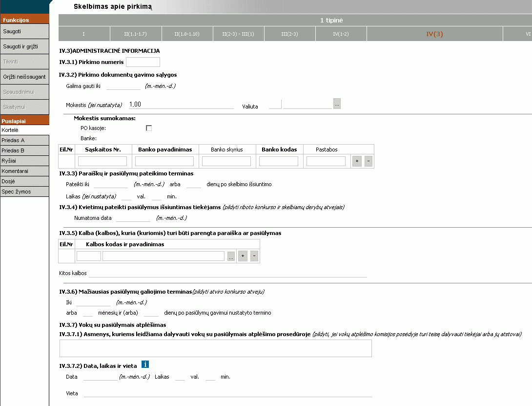Viewport: 532px width, 406px height.
Task: Focus the Numatoma data field
Action: [133, 218]
